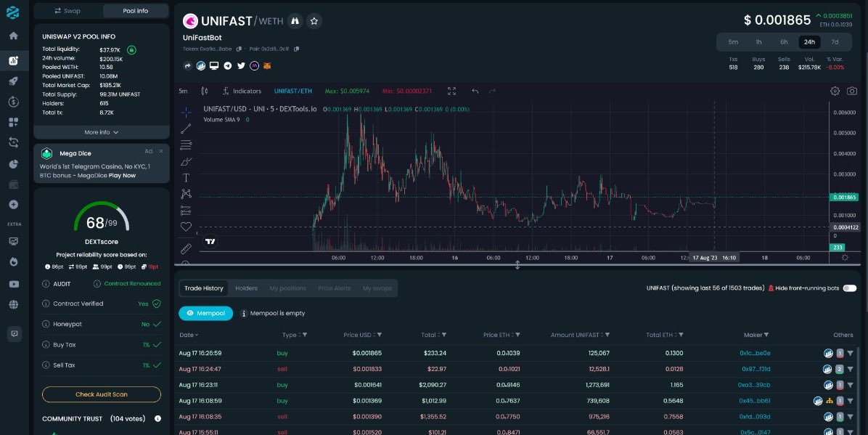Switch chart pair to UNIFAST/ETH
The width and height of the screenshot is (868, 435).
292,91
